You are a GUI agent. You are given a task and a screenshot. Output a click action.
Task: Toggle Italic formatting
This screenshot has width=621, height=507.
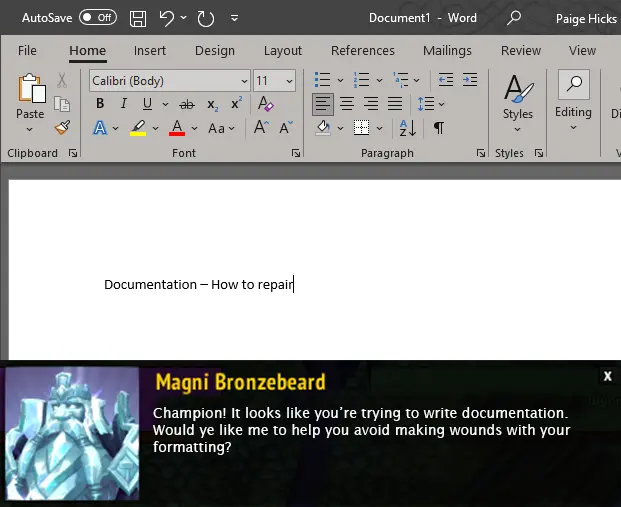pos(124,104)
